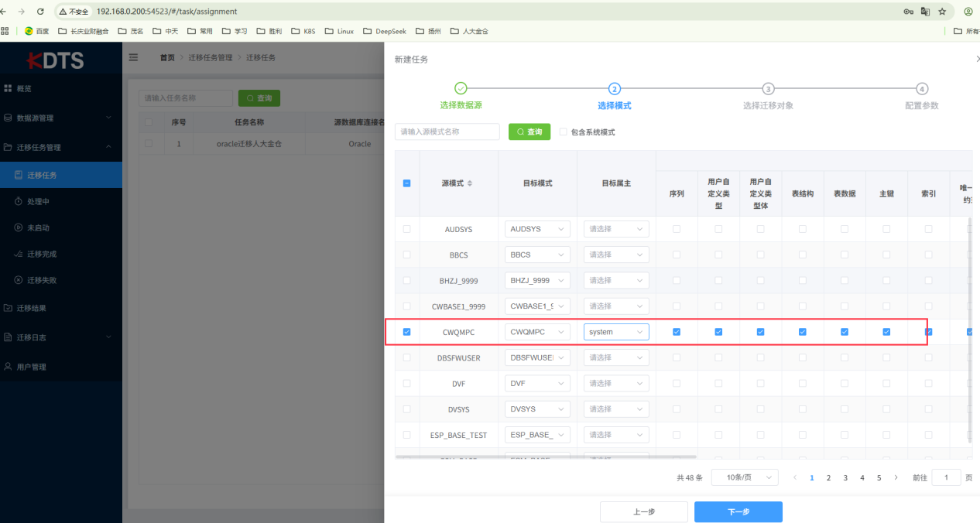The height and width of the screenshot is (523, 980).
Task: Enable 包含系统模式 checkbox
Action: 564,132
